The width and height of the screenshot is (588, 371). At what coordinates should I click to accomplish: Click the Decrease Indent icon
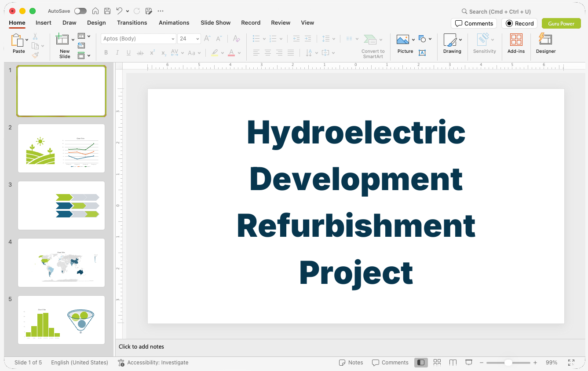(x=296, y=39)
